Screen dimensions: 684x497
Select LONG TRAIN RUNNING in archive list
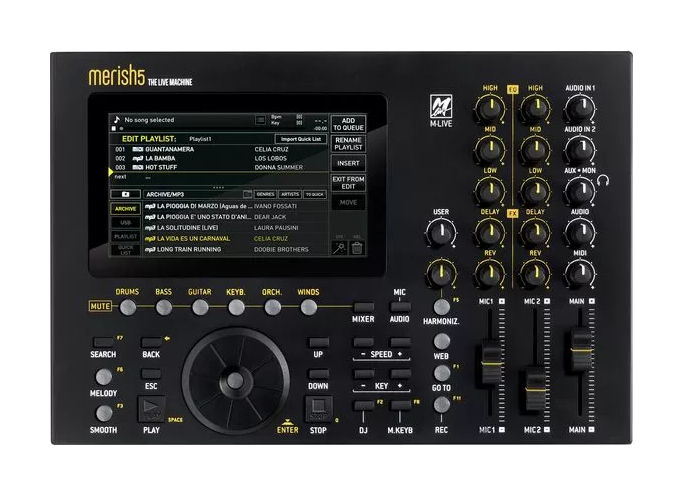tap(236, 250)
